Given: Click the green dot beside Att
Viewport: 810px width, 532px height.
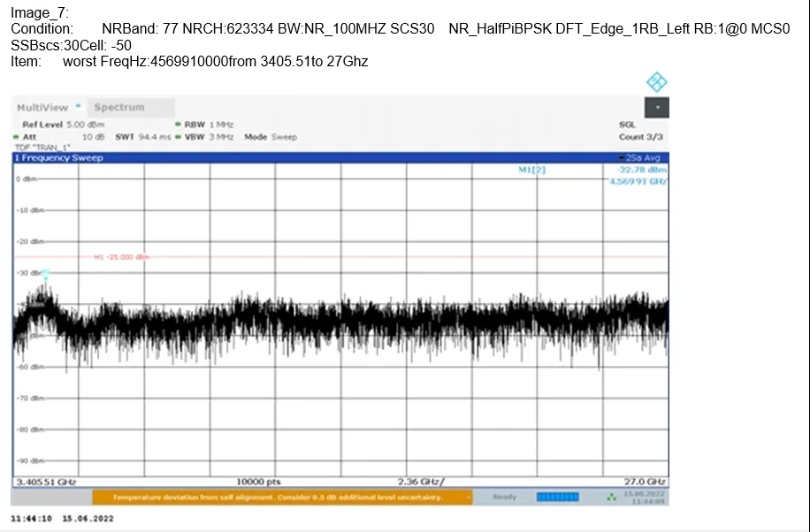Looking at the screenshot, I should point(16,137).
